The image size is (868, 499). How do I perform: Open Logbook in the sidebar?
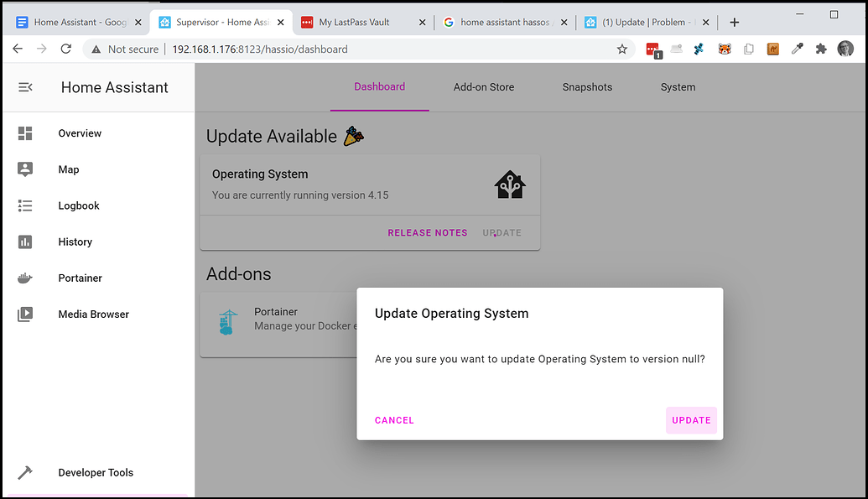click(x=98, y=205)
